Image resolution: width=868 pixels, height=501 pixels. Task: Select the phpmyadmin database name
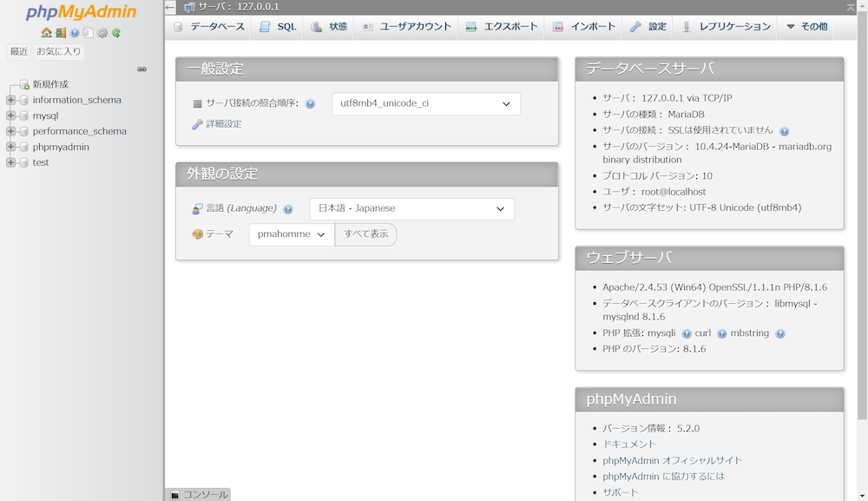[x=61, y=147]
